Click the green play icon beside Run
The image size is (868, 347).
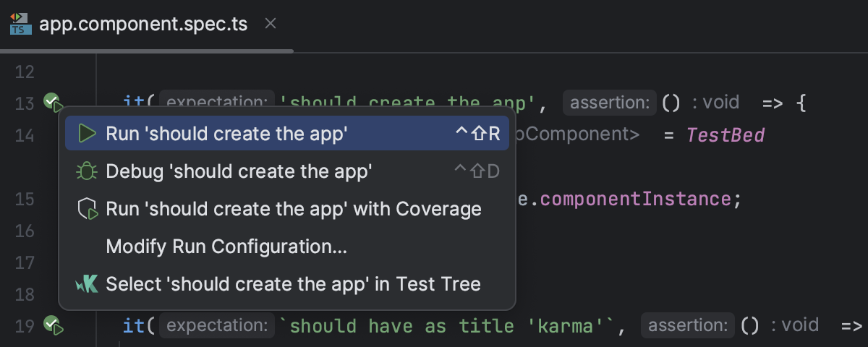[87, 134]
